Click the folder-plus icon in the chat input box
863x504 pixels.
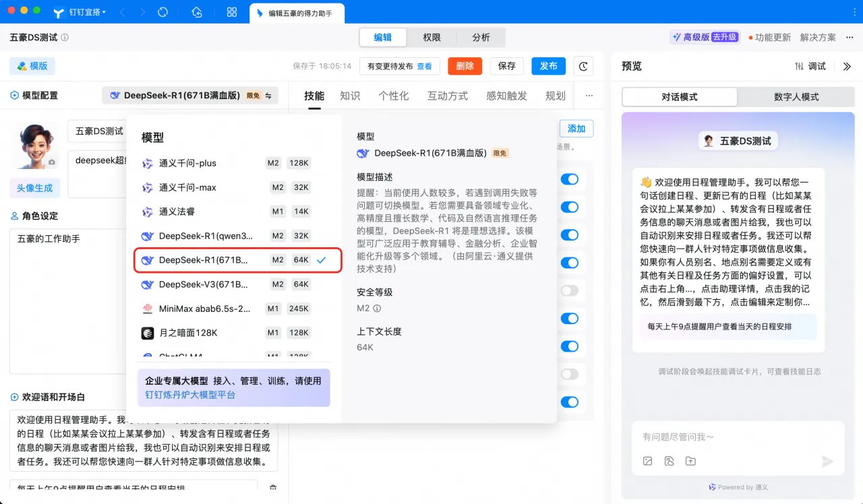click(690, 461)
